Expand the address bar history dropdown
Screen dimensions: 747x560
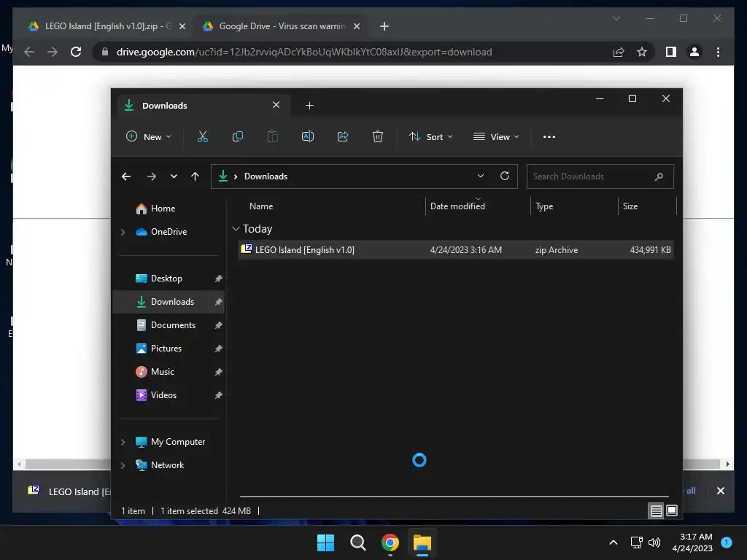tap(480, 176)
